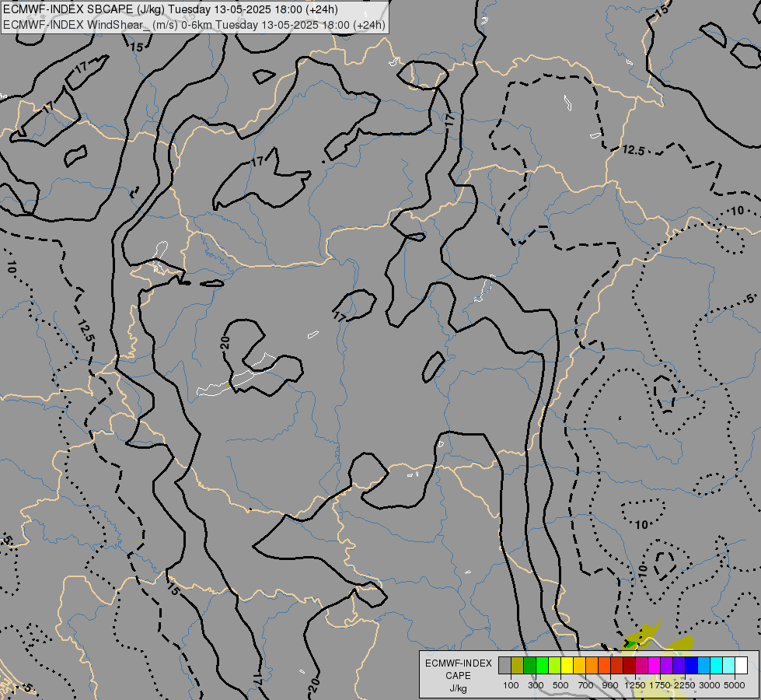The width and height of the screenshot is (761, 700).
Task: Click the red-orange swatch before 900 tick
Action: tap(604, 666)
